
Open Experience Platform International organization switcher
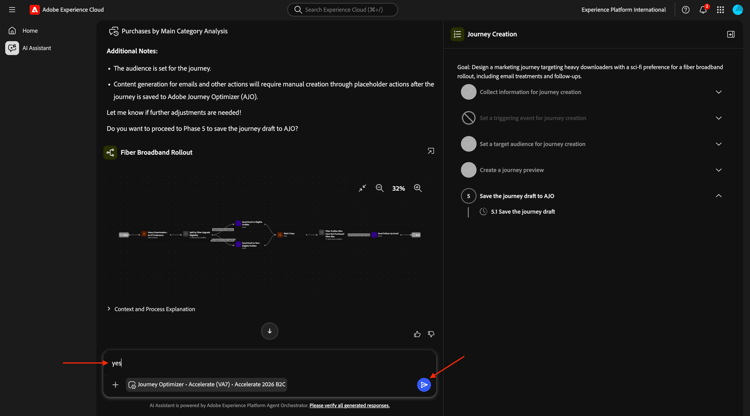(623, 10)
